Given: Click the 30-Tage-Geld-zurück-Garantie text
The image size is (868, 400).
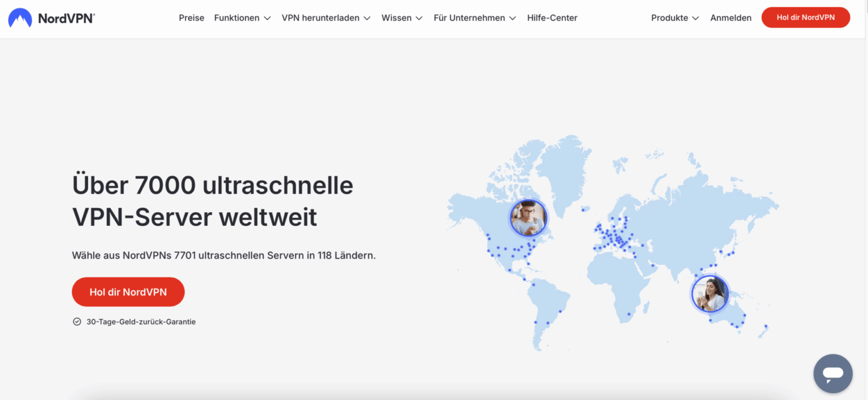Looking at the screenshot, I should click(x=141, y=321).
